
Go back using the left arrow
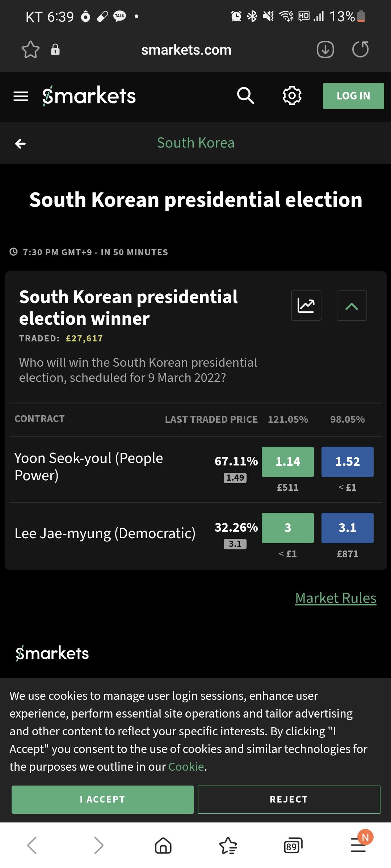pyautogui.click(x=21, y=144)
